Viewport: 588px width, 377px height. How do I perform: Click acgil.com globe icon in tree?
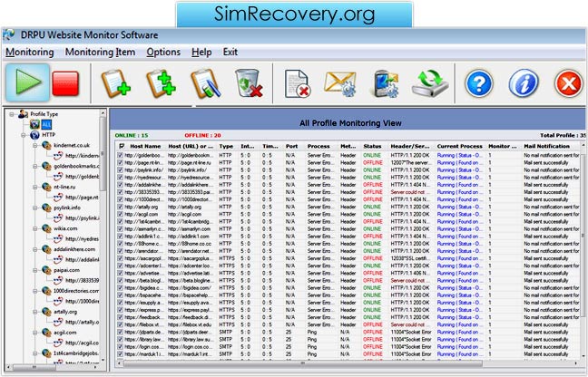[46, 333]
